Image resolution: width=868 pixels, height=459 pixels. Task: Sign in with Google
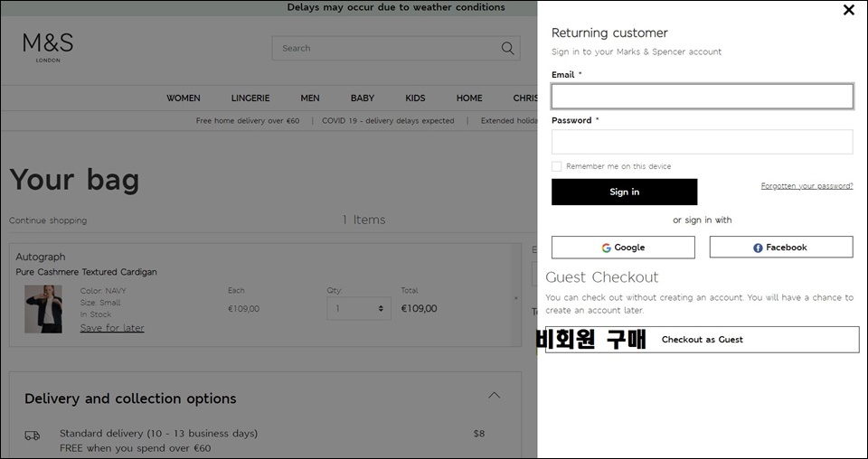point(623,248)
